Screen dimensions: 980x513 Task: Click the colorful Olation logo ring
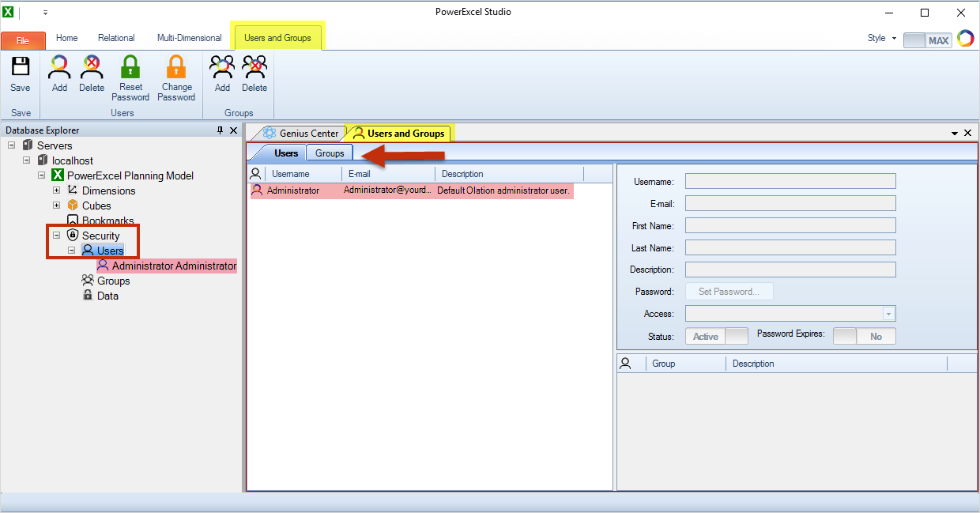[965, 39]
